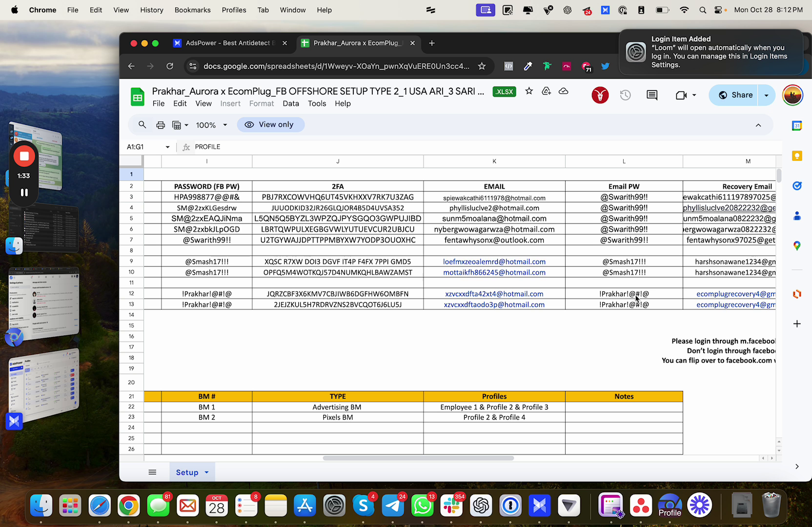The height and width of the screenshot is (527, 812).
Task: Open Google Keep side panel icon
Action: [797, 156]
